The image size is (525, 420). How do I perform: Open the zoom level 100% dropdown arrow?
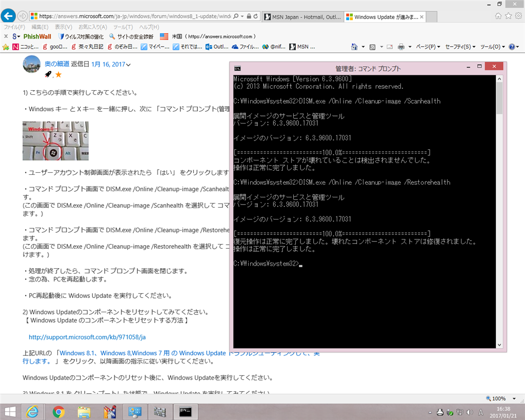[x=514, y=398]
